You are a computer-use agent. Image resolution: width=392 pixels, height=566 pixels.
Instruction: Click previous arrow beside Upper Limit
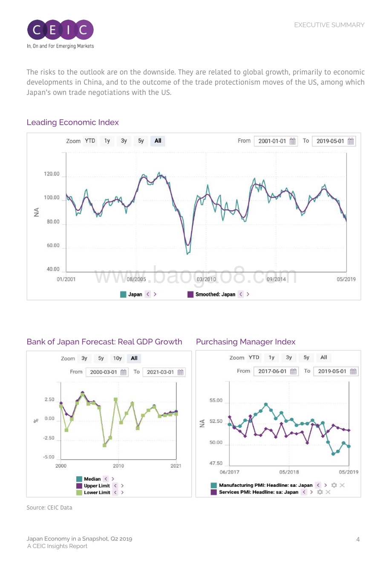coord(115,486)
